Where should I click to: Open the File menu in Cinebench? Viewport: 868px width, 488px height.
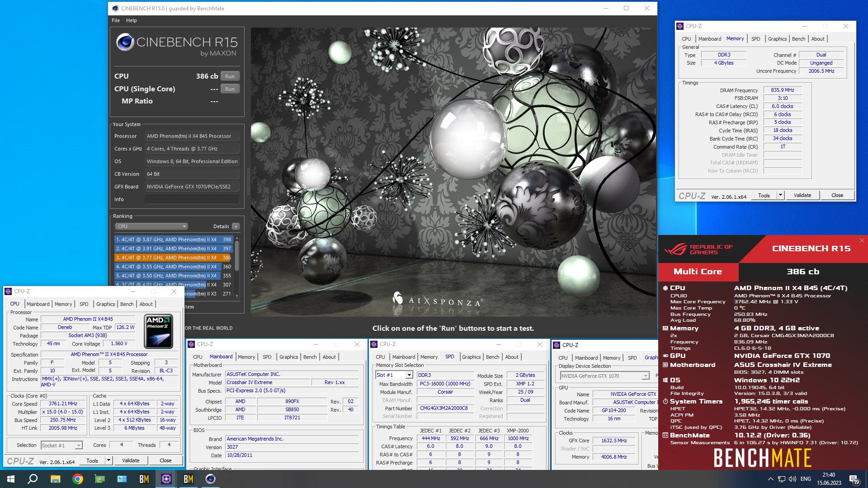(116, 20)
